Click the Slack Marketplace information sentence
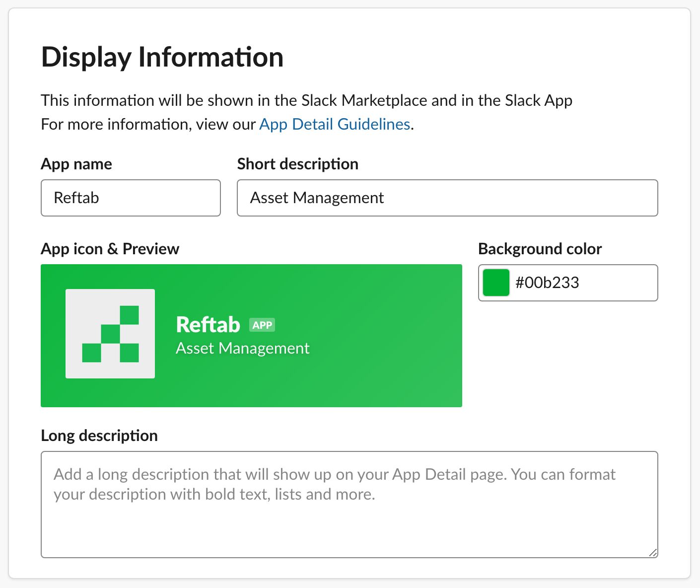The image size is (700, 588). tap(306, 101)
